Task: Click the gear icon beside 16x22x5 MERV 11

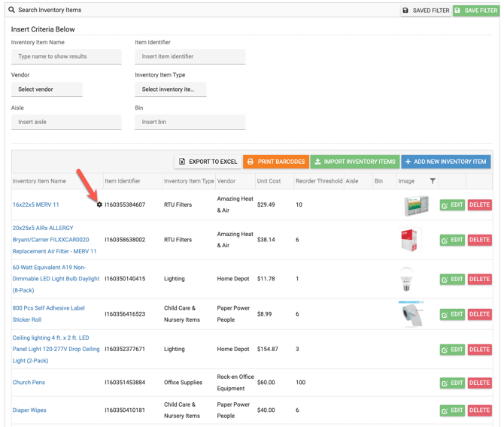Action: (99, 204)
